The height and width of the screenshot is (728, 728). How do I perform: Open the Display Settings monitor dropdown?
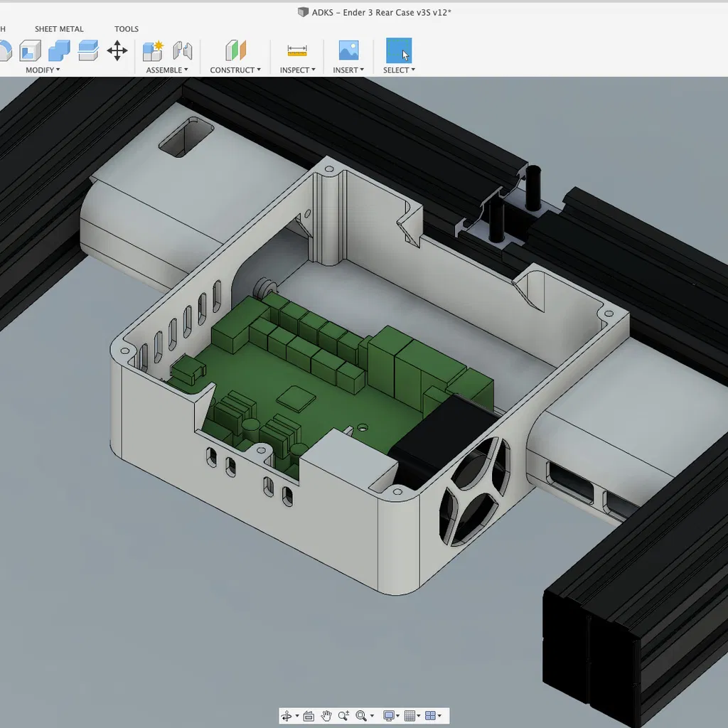[x=391, y=716]
